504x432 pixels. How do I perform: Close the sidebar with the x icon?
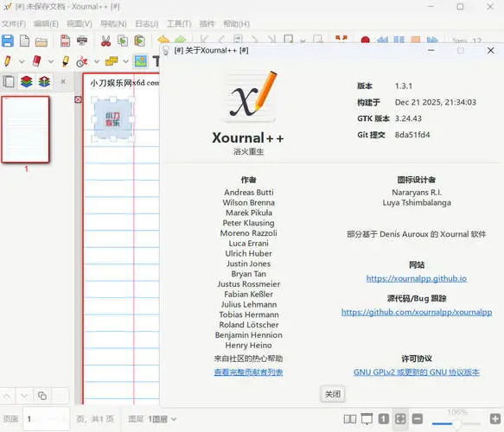63,81
